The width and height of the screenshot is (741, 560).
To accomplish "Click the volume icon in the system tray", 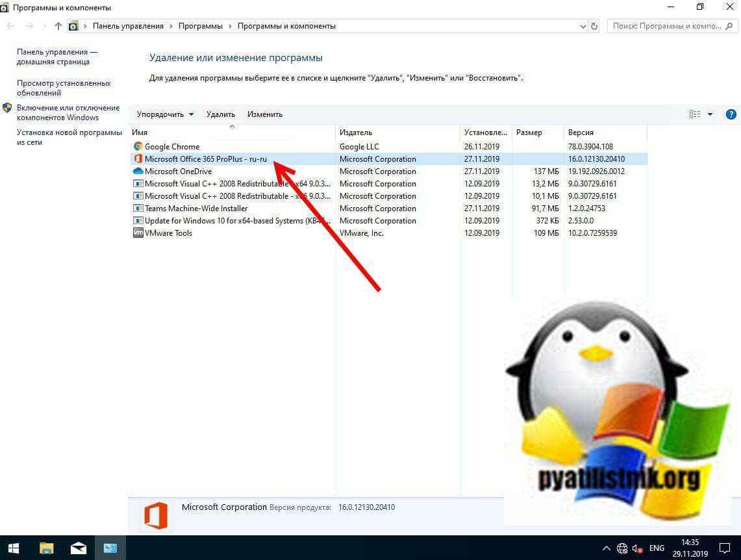I will tap(637, 548).
